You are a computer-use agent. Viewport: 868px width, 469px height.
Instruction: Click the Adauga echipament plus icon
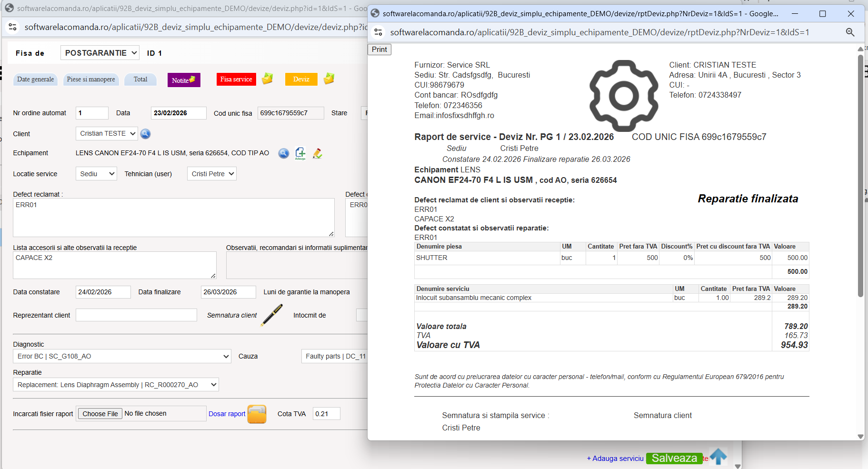point(300,153)
